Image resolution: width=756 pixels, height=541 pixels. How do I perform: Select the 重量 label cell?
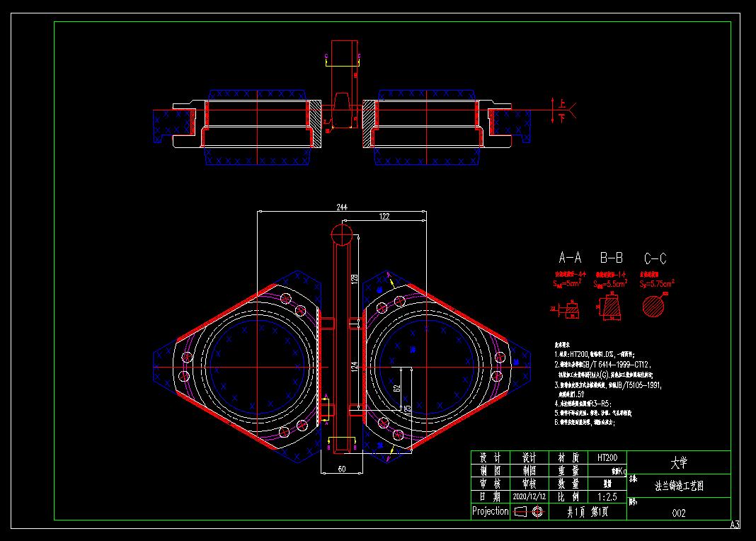click(568, 471)
